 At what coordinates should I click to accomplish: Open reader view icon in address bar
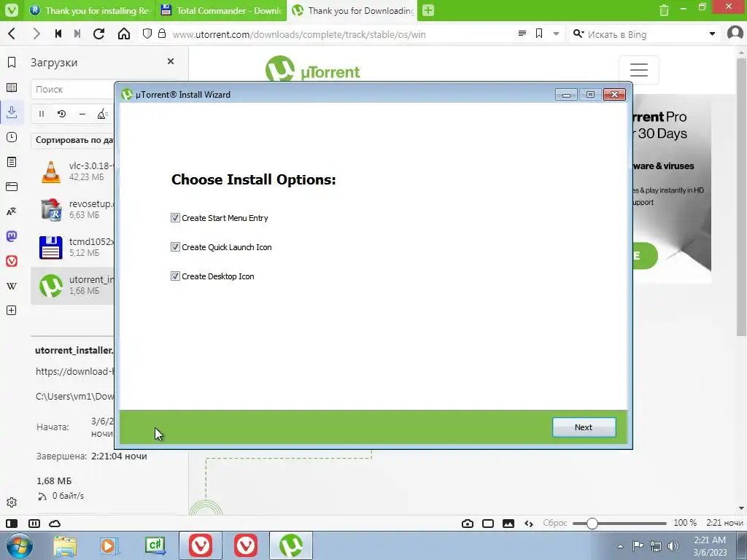point(522,34)
